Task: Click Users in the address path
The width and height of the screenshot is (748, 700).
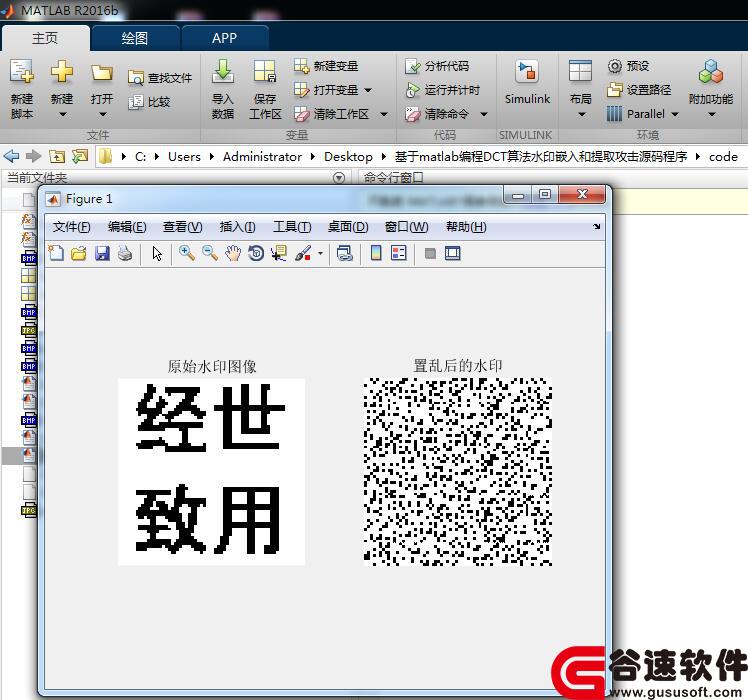Action: 184,157
